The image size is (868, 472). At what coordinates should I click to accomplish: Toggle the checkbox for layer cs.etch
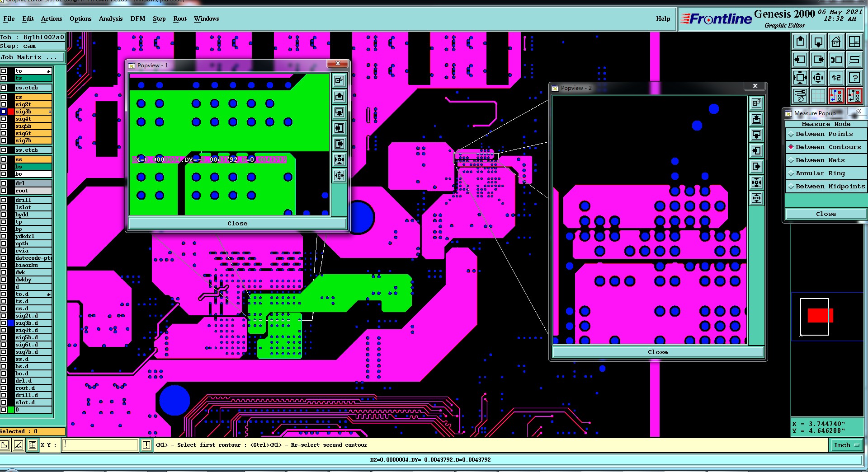click(x=4, y=88)
